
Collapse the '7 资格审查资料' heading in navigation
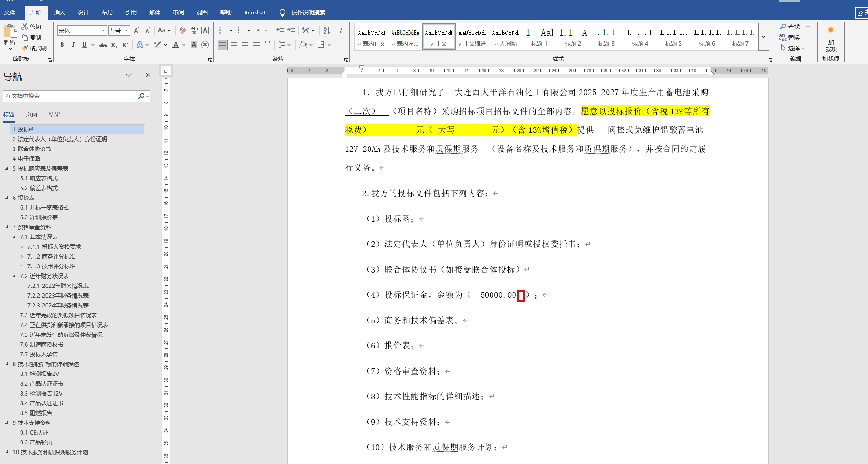pyautogui.click(x=7, y=227)
